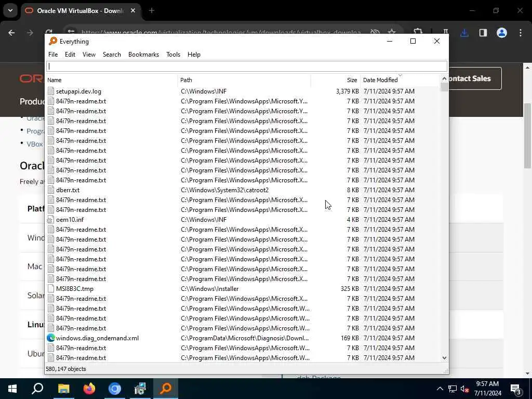Select the windows.diag_ondemand.xml Edge icon

[51, 338]
